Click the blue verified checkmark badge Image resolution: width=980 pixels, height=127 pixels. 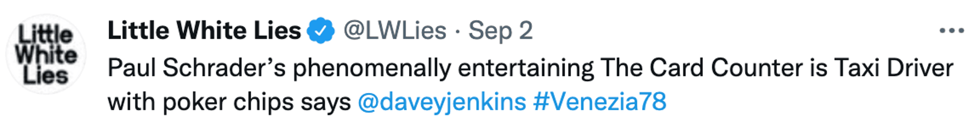[320, 30]
